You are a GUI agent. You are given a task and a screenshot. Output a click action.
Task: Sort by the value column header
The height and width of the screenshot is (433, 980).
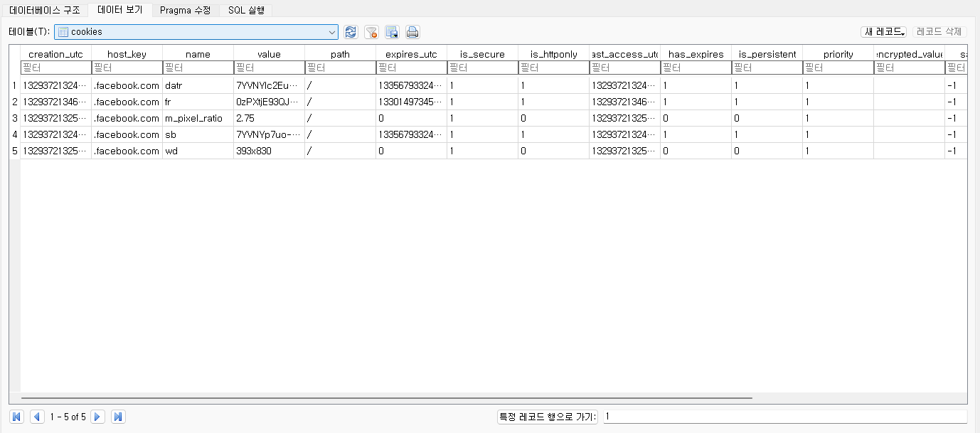pyautogui.click(x=269, y=54)
